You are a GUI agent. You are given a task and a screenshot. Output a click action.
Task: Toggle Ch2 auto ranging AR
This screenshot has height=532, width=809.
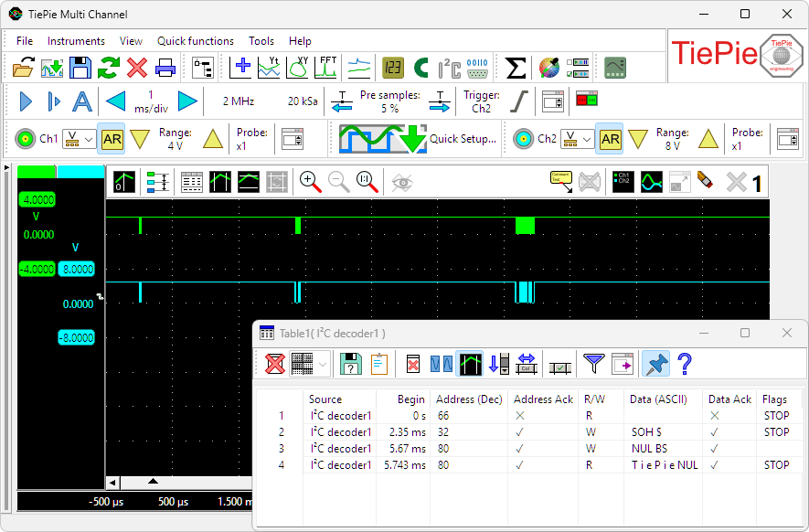tap(610, 139)
